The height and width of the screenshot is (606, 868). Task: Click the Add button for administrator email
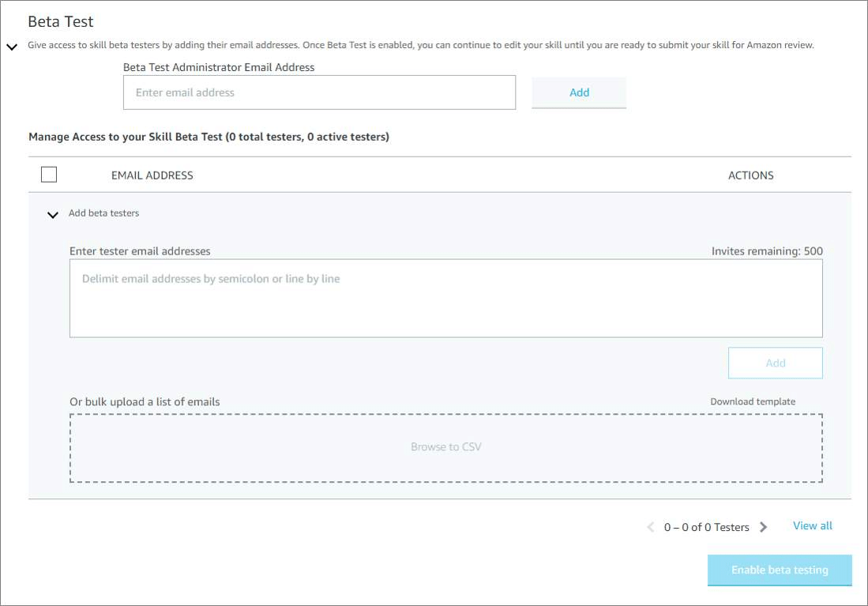pyautogui.click(x=579, y=92)
